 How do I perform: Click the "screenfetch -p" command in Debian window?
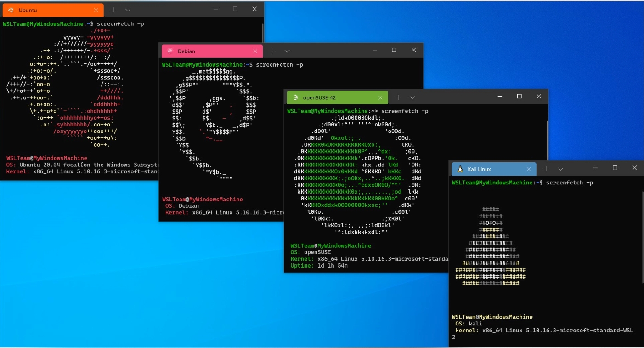click(x=280, y=65)
